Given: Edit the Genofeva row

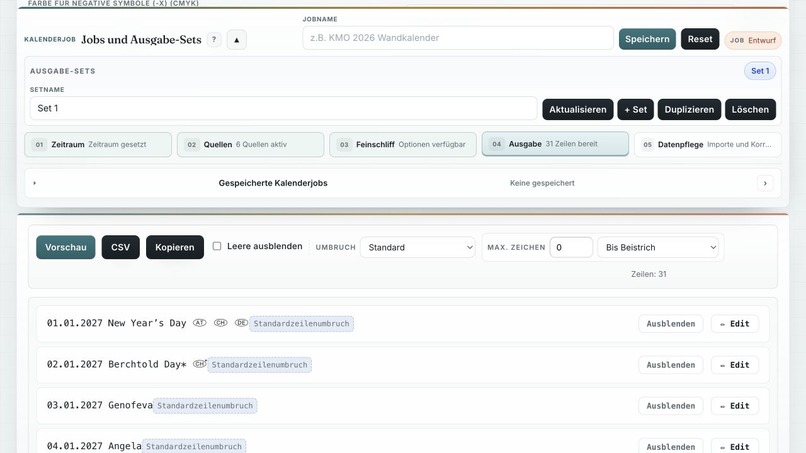Looking at the screenshot, I should click(735, 406).
